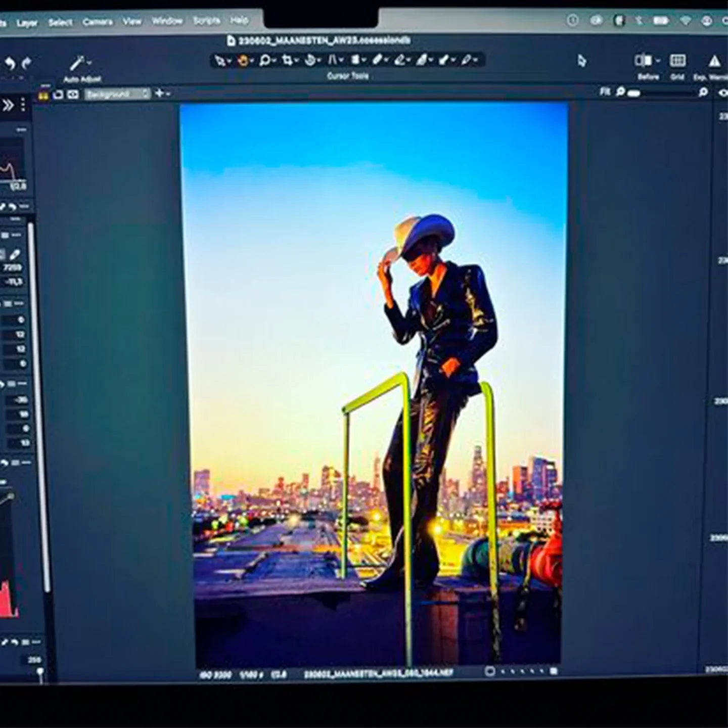
Task: Select the Crop cursor tool
Action: pos(287,61)
